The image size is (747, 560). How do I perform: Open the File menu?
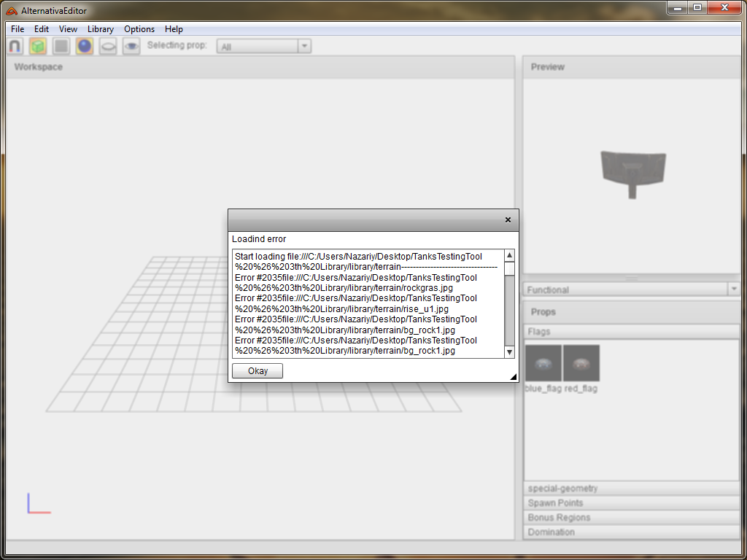(x=18, y=29)
